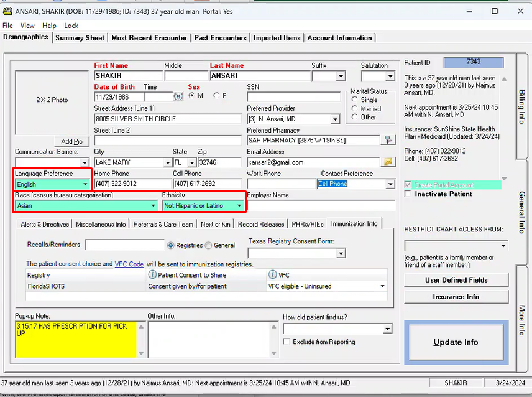
Task: Click the clear icon next to Time field
Action: (178, 96)
